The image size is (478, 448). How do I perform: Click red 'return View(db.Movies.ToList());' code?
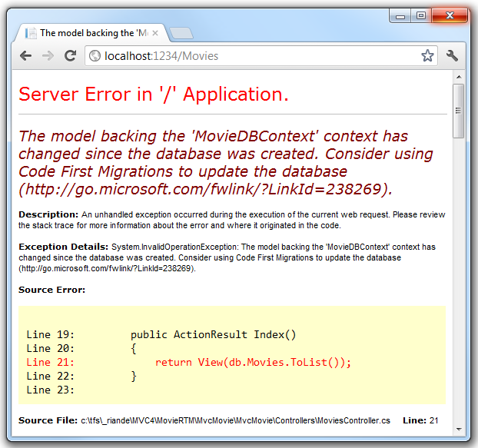253,363
